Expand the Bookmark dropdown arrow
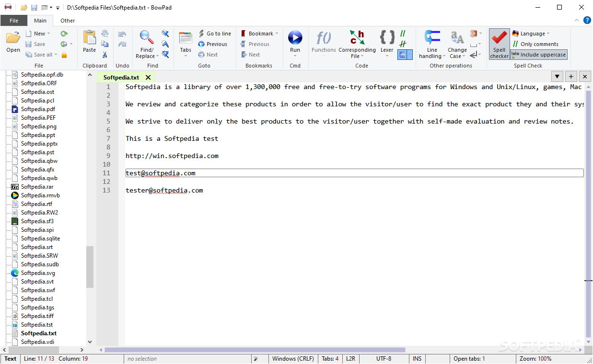This screenshot has height=364, width=593. (277, 34)
